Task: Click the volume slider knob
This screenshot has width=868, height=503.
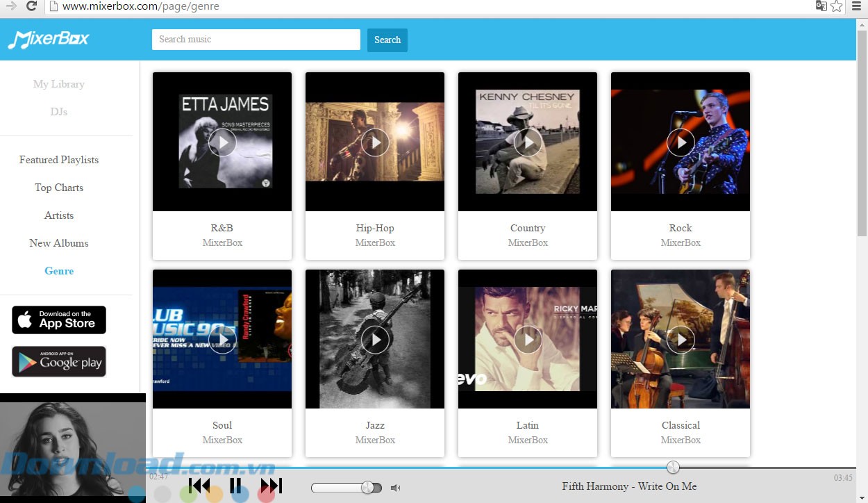Action: click(x=367, y=488)
